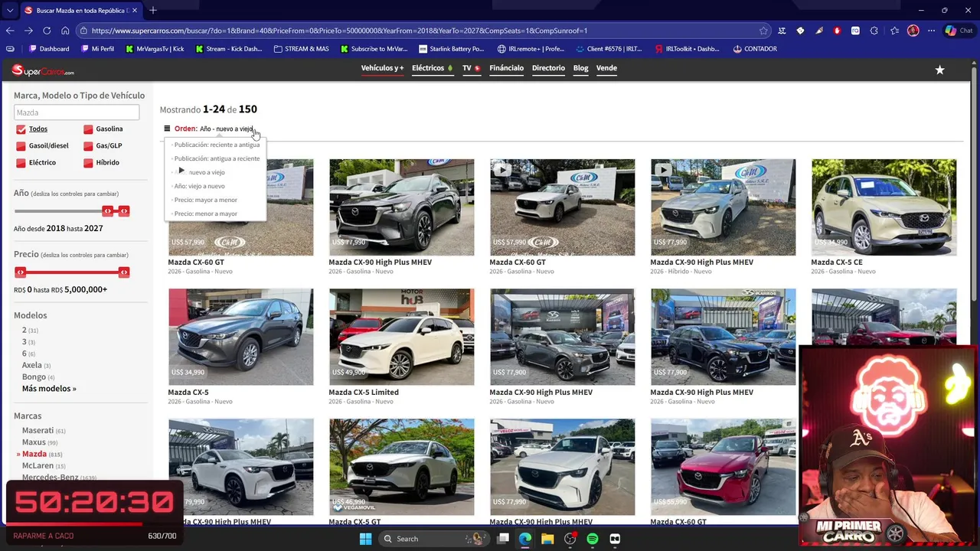Screen dimensions: 980x551
Task: Open browser home page icon
Action: pos(65,31)
